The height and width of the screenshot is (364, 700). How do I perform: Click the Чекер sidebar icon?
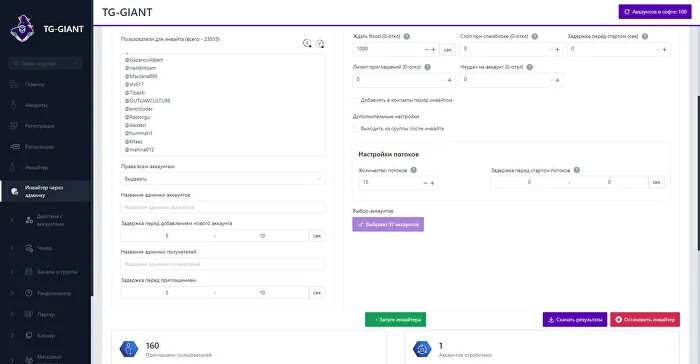[29, 248]
